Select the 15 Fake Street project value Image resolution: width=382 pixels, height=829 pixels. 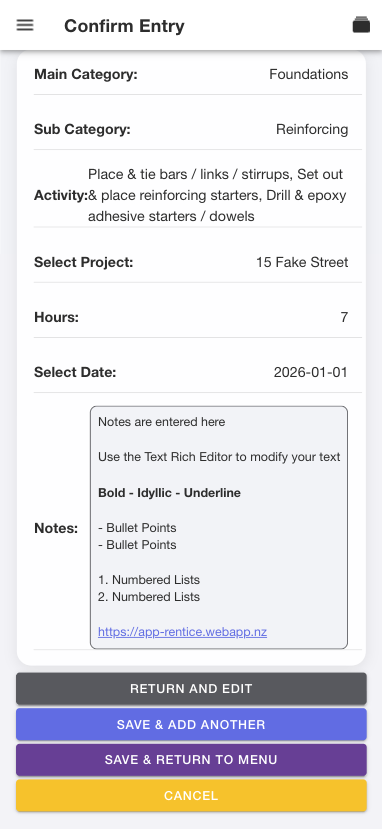click(x=302, y=263)
